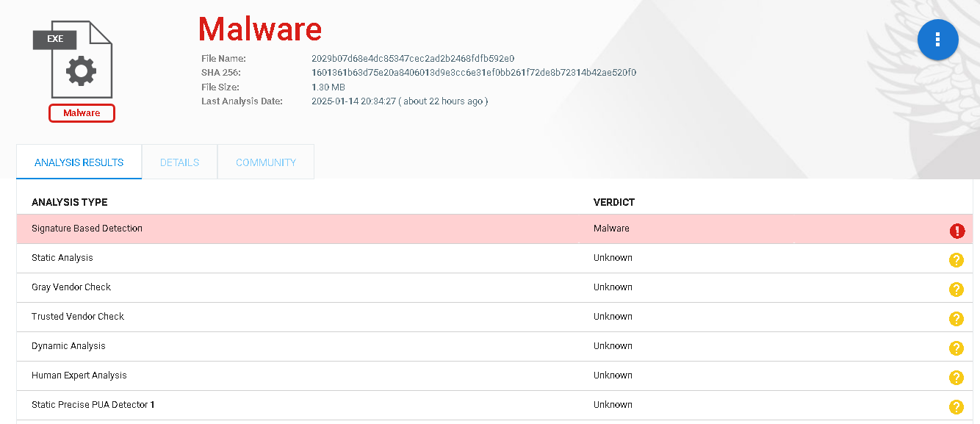
Task: Click the question mark icon for Static Precise PUA Detector 1
Action: [x=956, y=407]
